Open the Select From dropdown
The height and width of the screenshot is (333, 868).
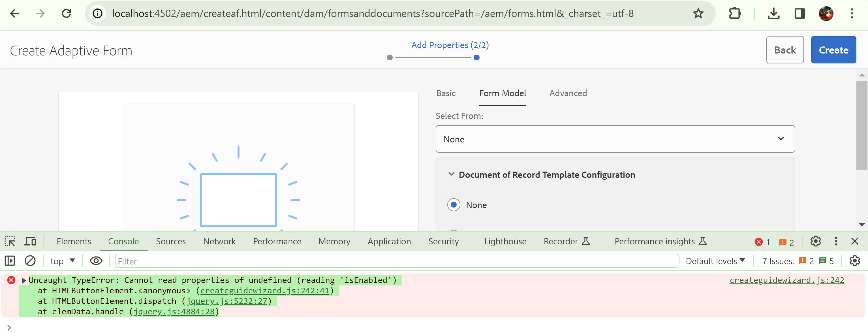pyautogui.click(x=615, y=139)
